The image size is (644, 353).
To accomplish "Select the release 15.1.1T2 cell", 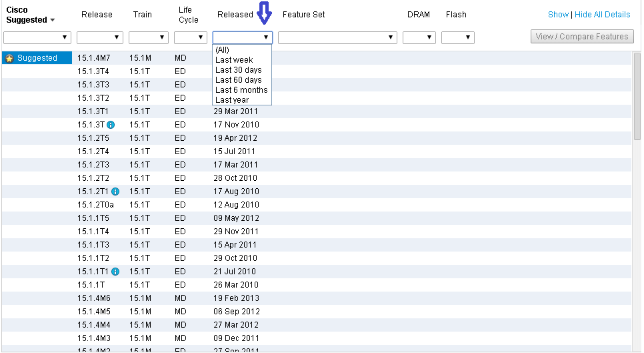I will pos(93,258).
